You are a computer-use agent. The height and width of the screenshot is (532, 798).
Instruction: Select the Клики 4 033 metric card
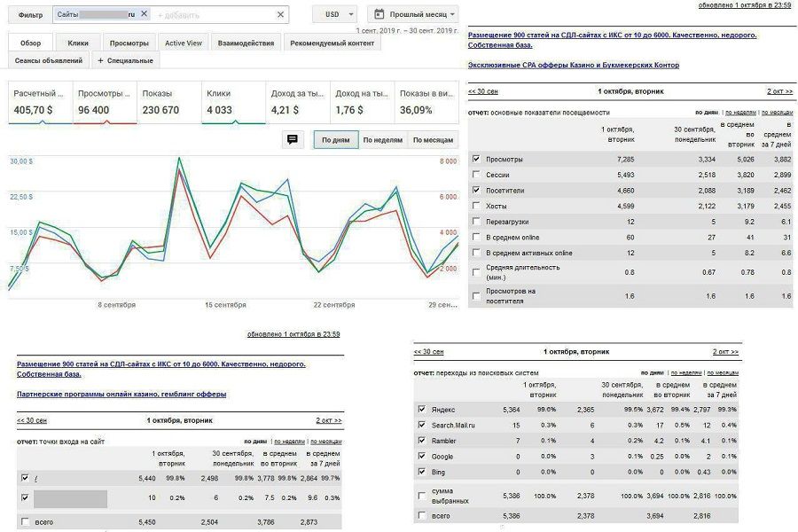(x=233, y=102)
